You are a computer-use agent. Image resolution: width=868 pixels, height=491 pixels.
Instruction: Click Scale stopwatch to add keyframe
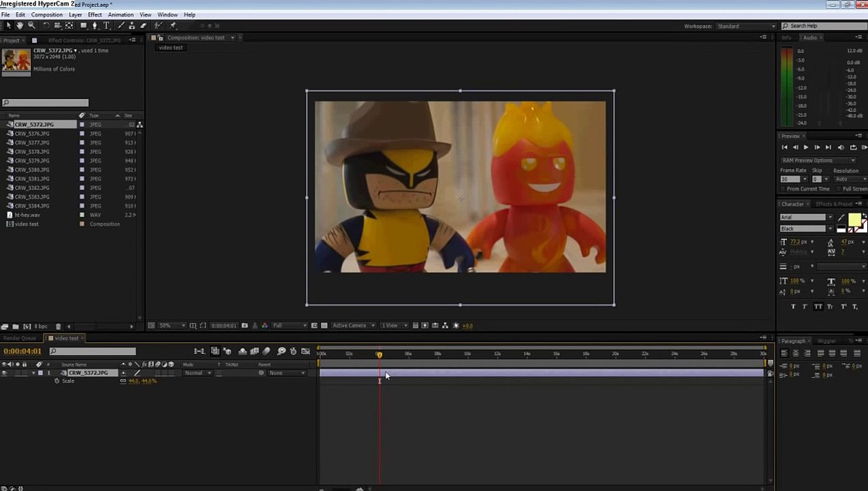pos(57,381)
